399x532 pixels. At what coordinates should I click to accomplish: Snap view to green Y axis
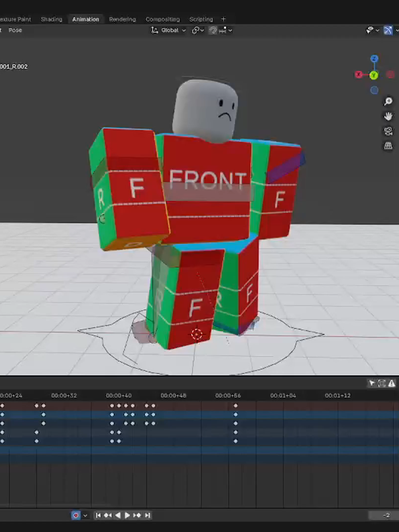(x=374, y=75)
